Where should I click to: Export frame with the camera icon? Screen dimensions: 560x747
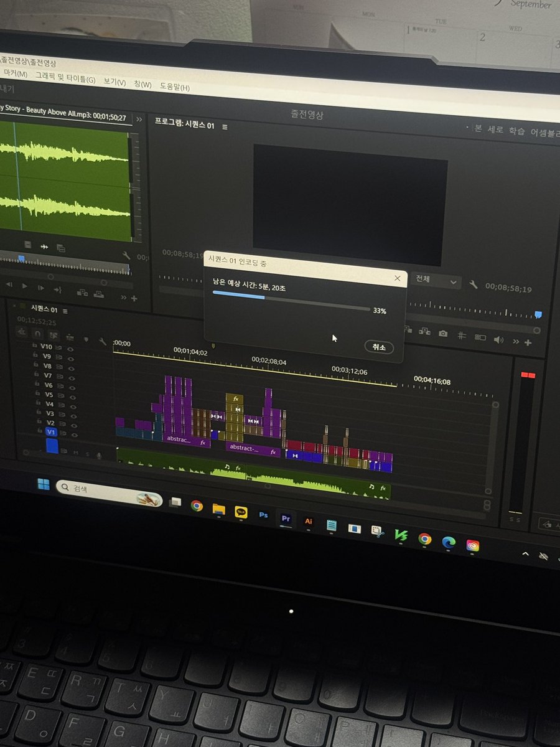click(442, 334)
